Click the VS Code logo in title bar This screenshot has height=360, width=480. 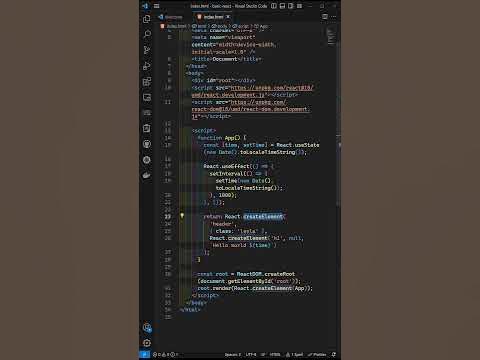click(145, 6)
